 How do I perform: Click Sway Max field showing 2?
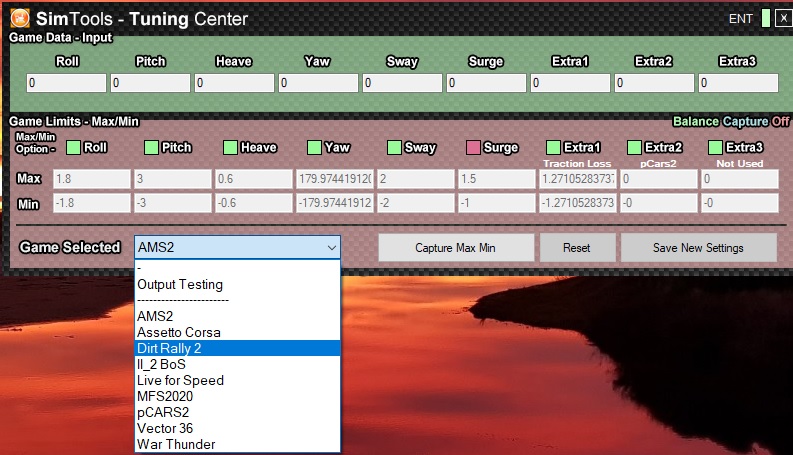(416, 179)
